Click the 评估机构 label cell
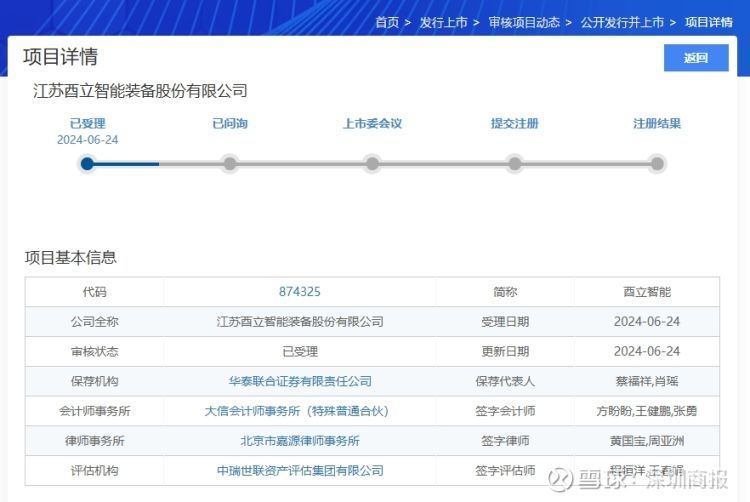The height and width of the screenshot is (502, 750). (95, 470)
